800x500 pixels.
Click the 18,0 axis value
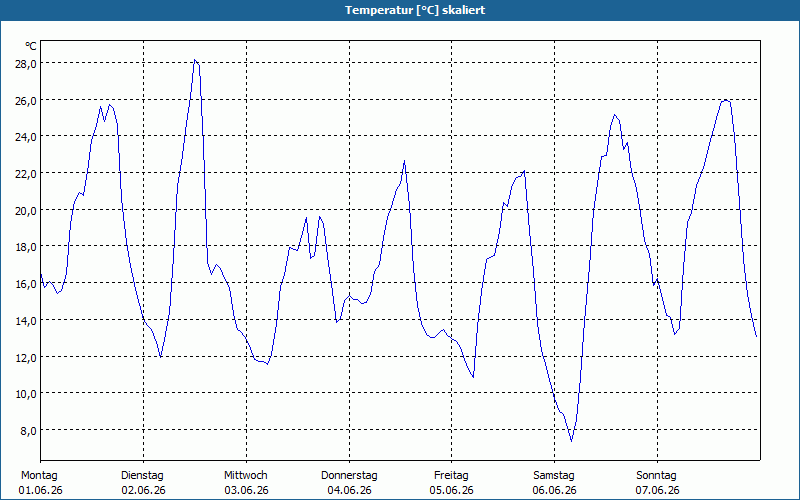26,247
